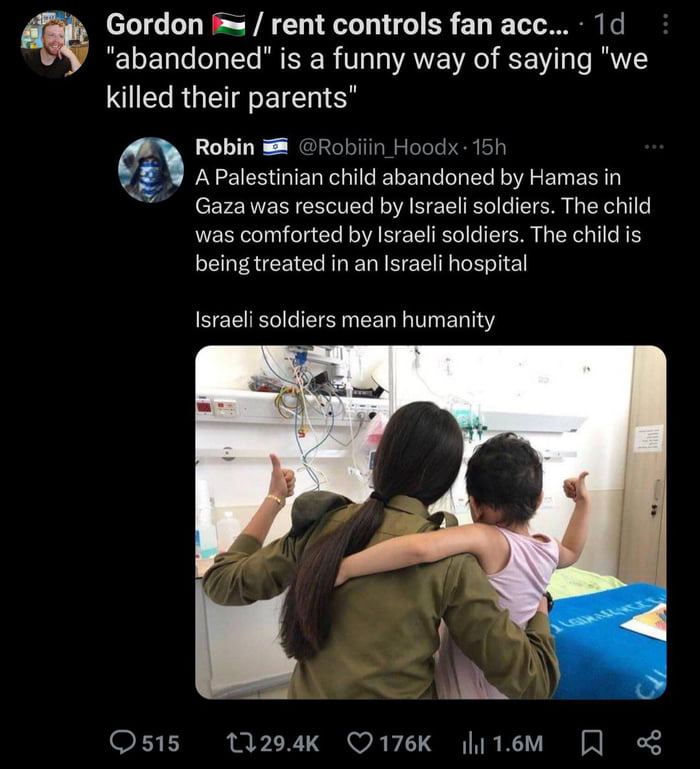This screenshot has height=769, width=700.
Task: Tap the 15h timestamp on quoted tweet
Action: 489,147
